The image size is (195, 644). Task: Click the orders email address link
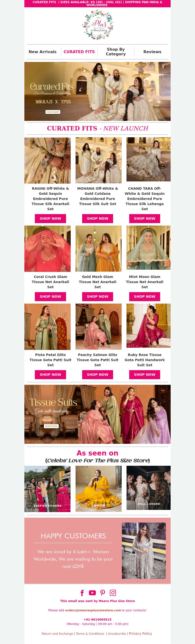tap(93, 610)
